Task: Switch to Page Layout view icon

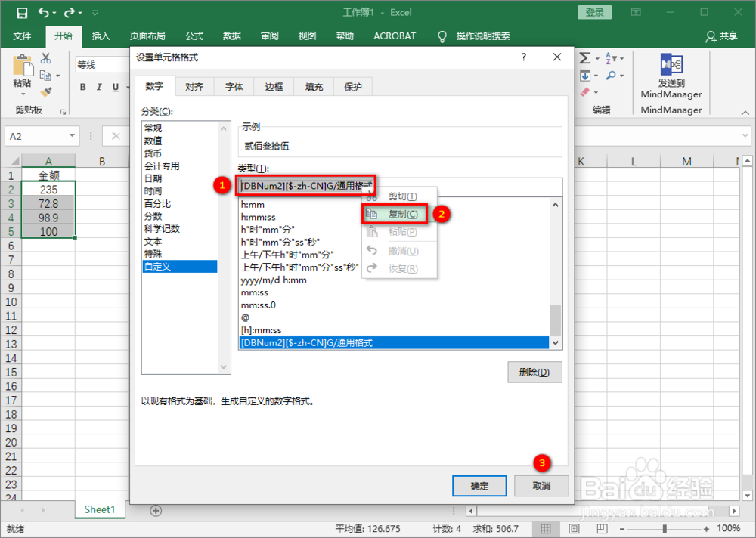Action: (x=574, y=529)
